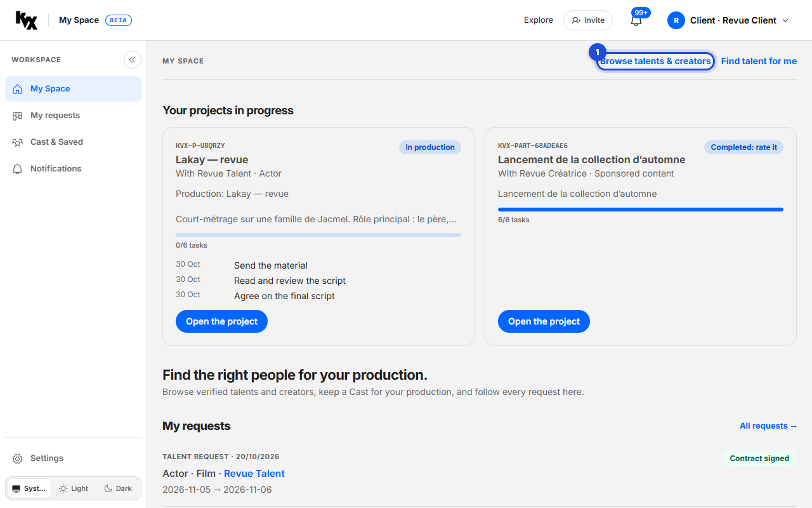Open the Lakay — revue project

pos(221,321)
